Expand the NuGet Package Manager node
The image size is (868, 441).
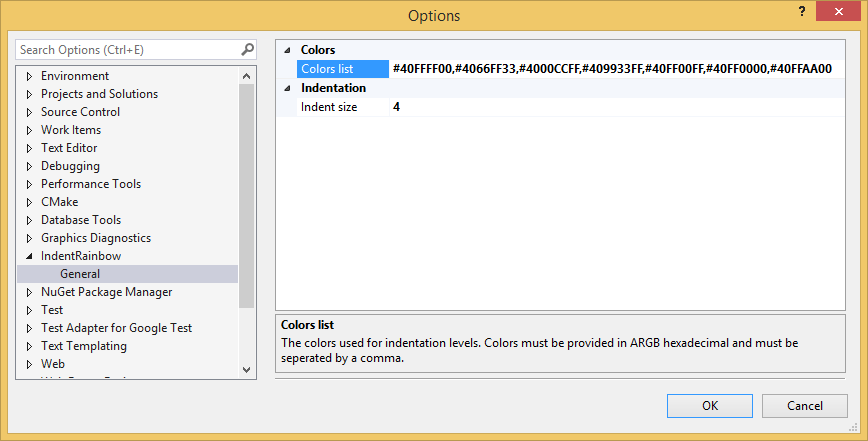[x=29, y=292]
